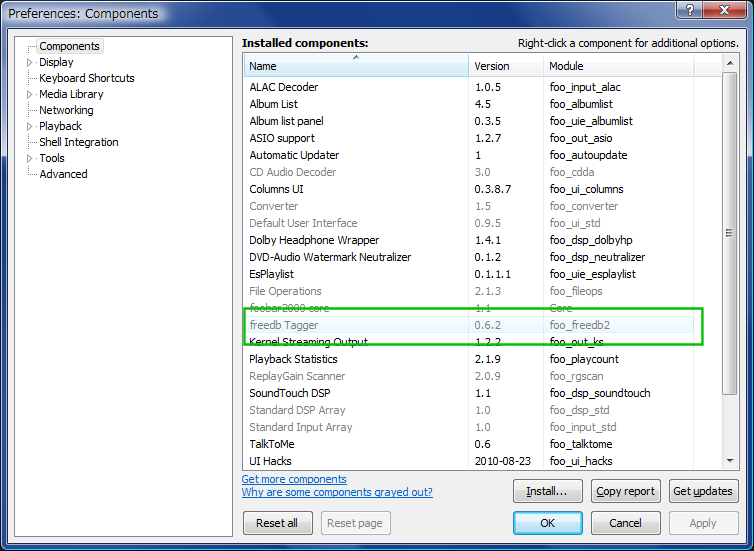This screenshot has height=551, width=754.
Task: Select Components in the preferences tree
Action: pyautogui.click(x=69, y=46)
